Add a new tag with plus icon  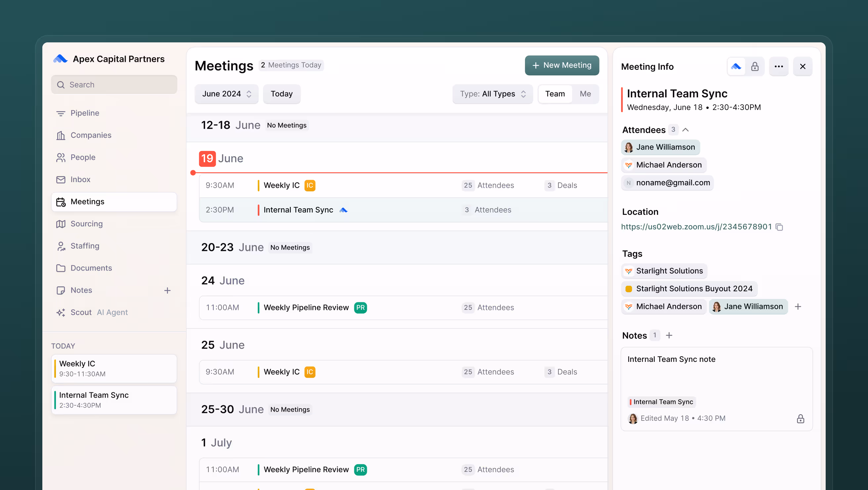[x=798, y=307]
